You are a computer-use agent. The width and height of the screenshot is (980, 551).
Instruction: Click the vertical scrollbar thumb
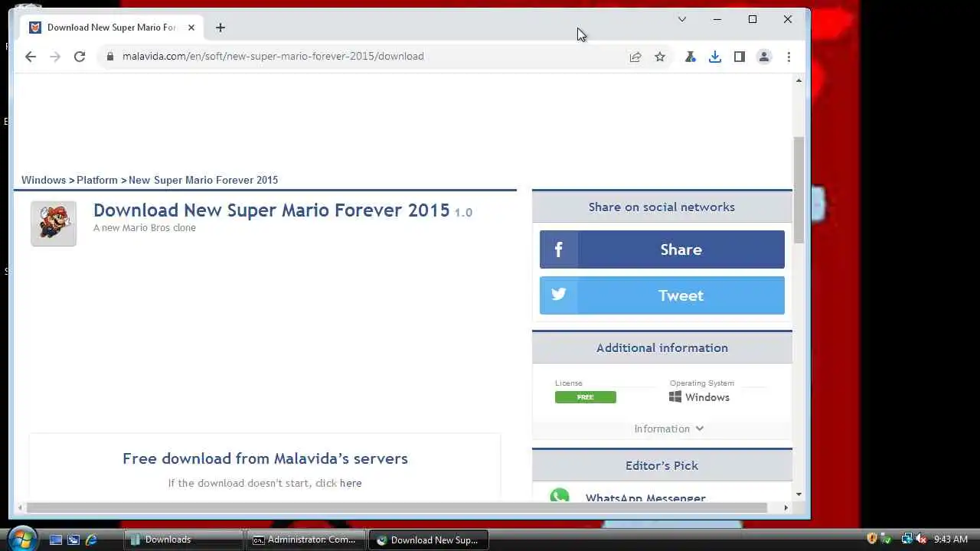coord(799,190)
